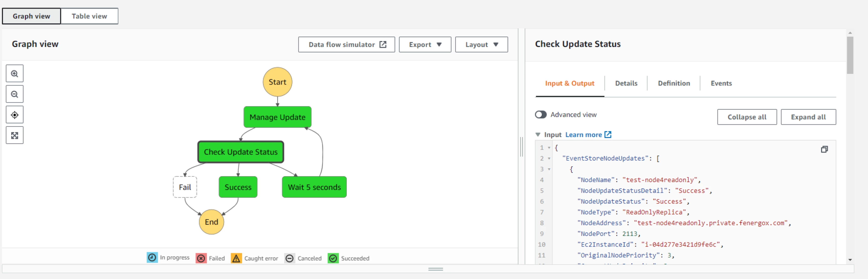868x279 pixels.
Task: Copy the input JSON with copy icon
Action: (824, 149)
